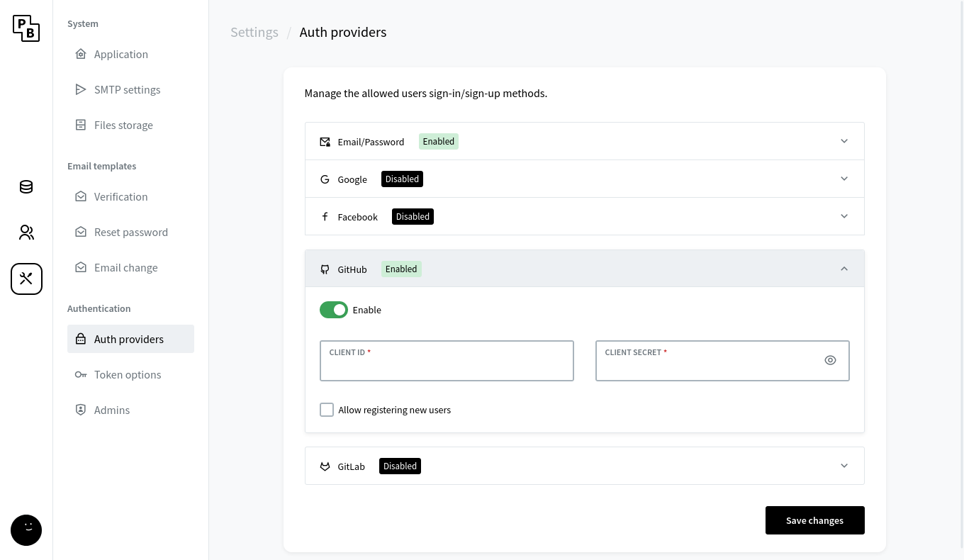Show client secret with eye icon
964x560 pixels.
click(x=830, y=360)
